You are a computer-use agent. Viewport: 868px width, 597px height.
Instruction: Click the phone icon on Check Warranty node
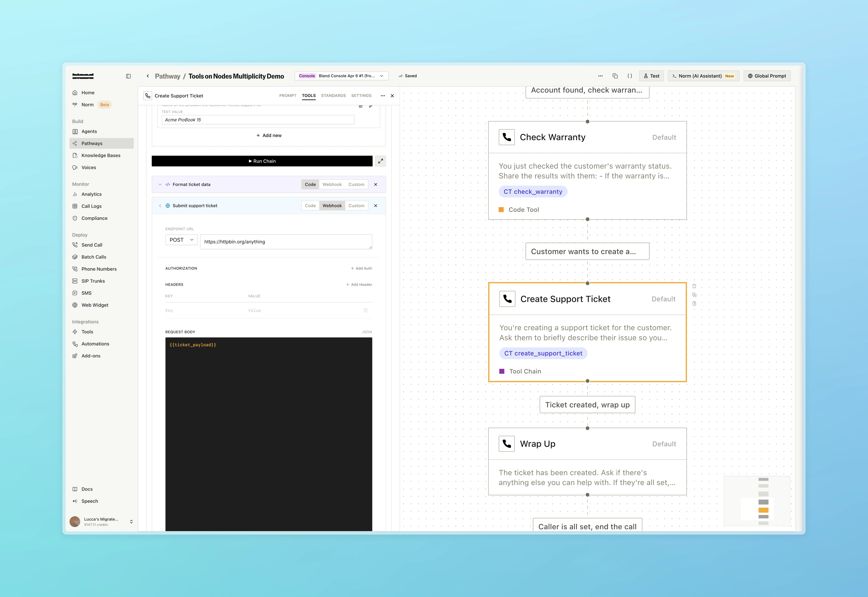pyautogui.click(x=507, y=137)
